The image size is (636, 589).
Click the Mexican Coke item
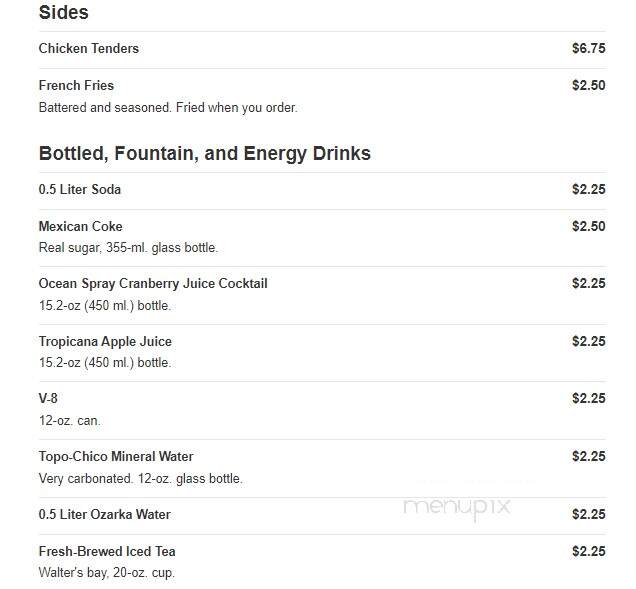click(80, 226)
